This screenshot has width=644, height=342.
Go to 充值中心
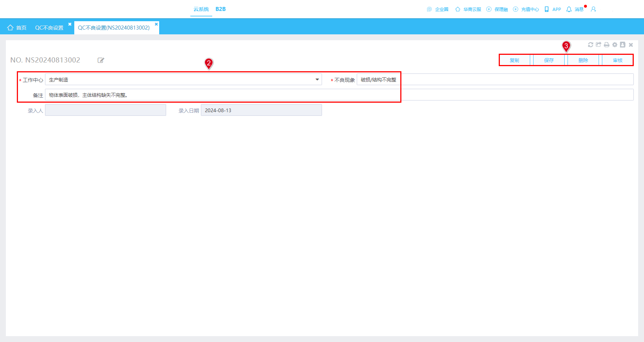tap(526, 9)
